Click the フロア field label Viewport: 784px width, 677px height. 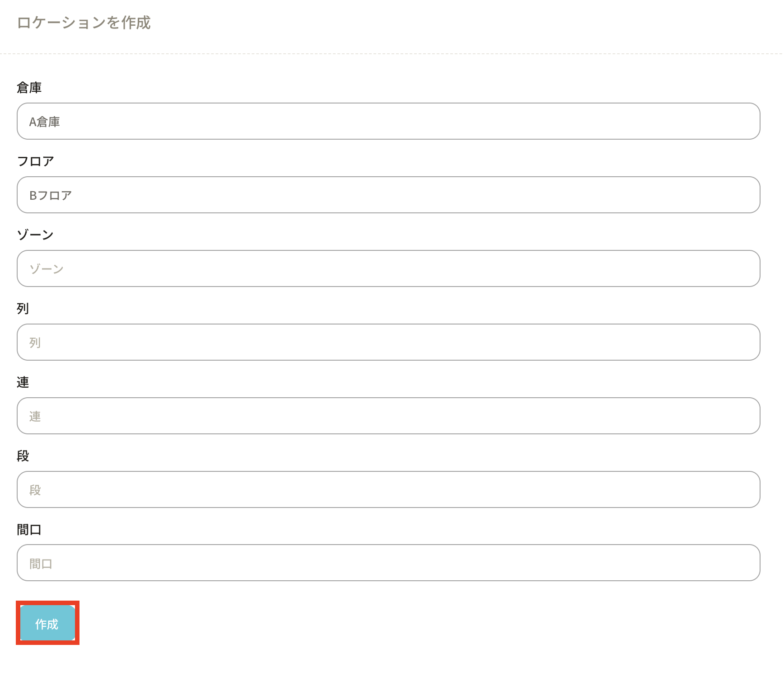pyautogui.click(x=36, y=161)
